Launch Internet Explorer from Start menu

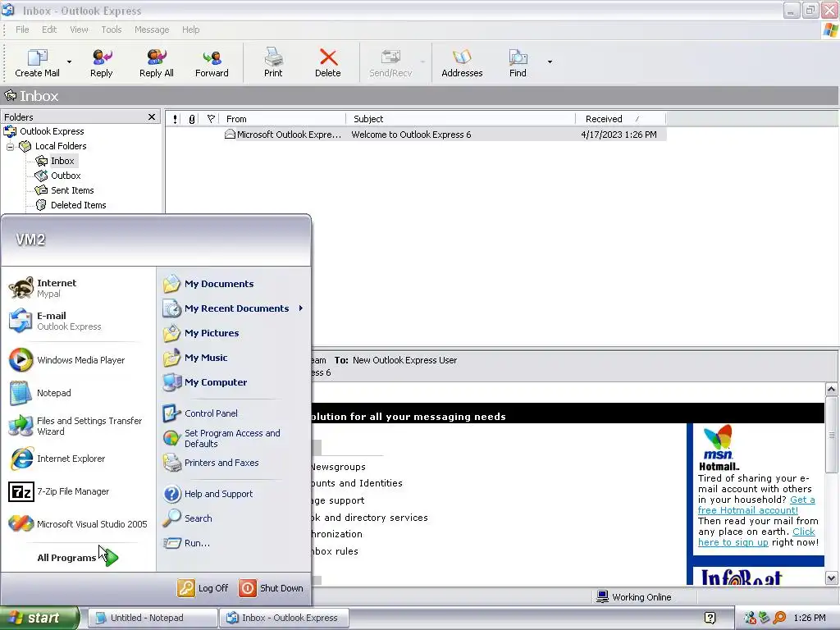coord(78,459)
